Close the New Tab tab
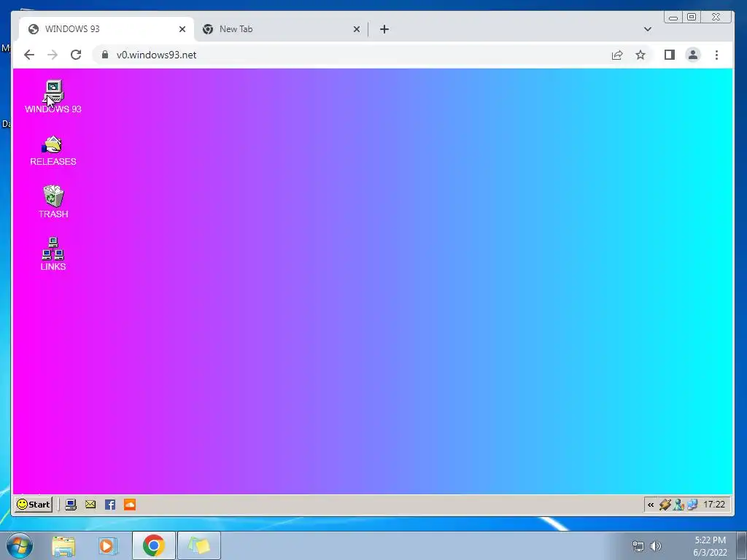The height and width of the screenshot is (560, 747). [356, 29]
